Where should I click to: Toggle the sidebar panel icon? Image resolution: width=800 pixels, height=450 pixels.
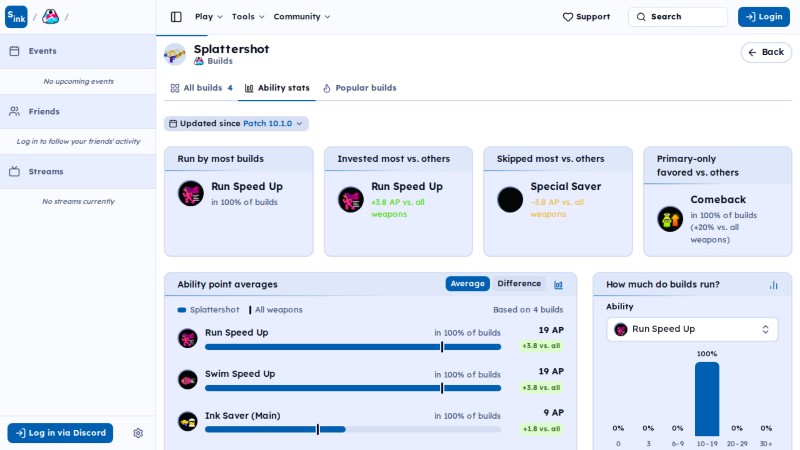[x=176, y=17]
